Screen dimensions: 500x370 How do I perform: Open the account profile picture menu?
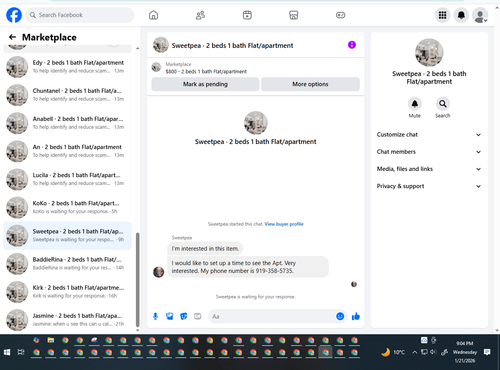pyautogui.click(x=480, y=15)
